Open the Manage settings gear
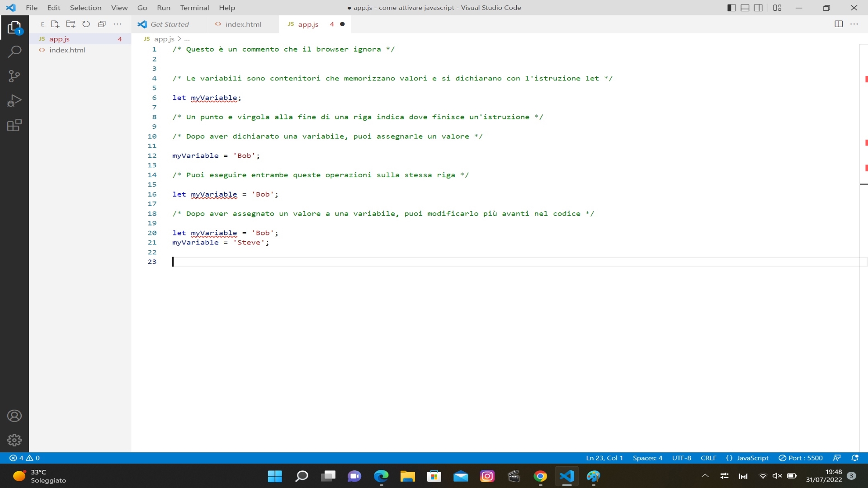868x488 pixels. tap(15, 440)
